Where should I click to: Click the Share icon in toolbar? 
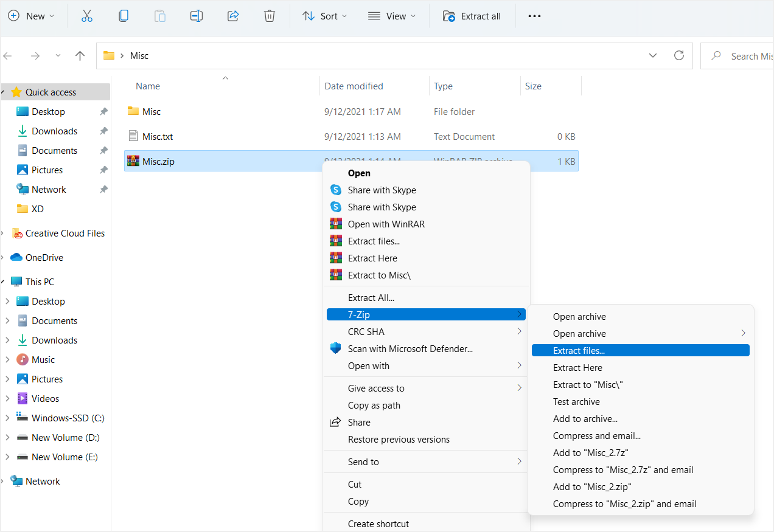coord(233,16)
